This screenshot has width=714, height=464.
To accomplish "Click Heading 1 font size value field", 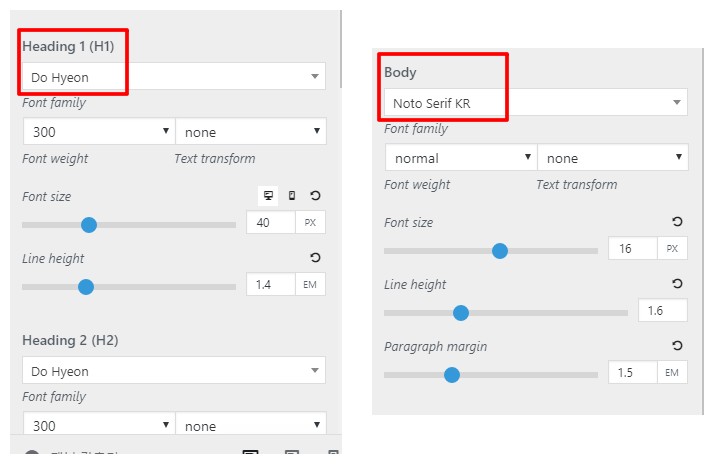I will [269, 223].
